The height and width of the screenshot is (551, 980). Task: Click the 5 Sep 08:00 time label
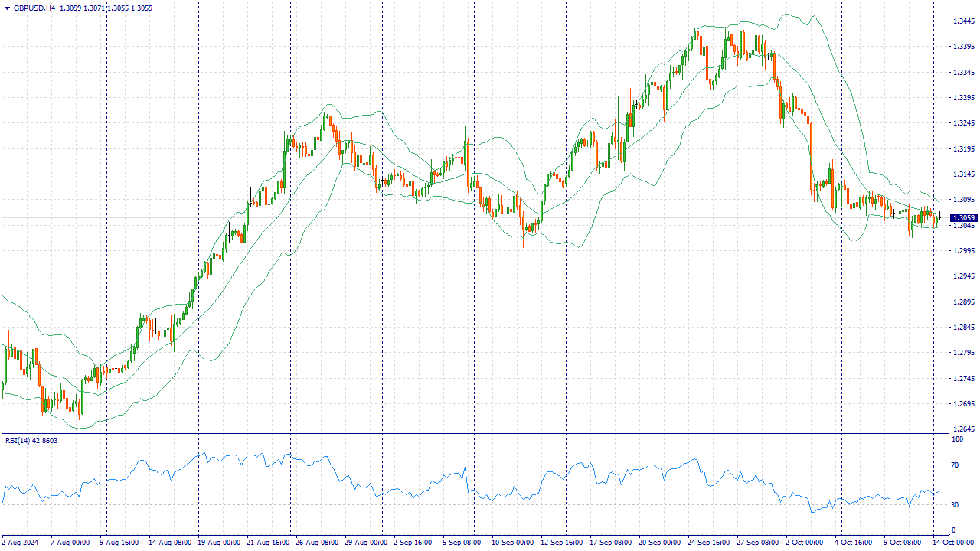tap(462, 542)
